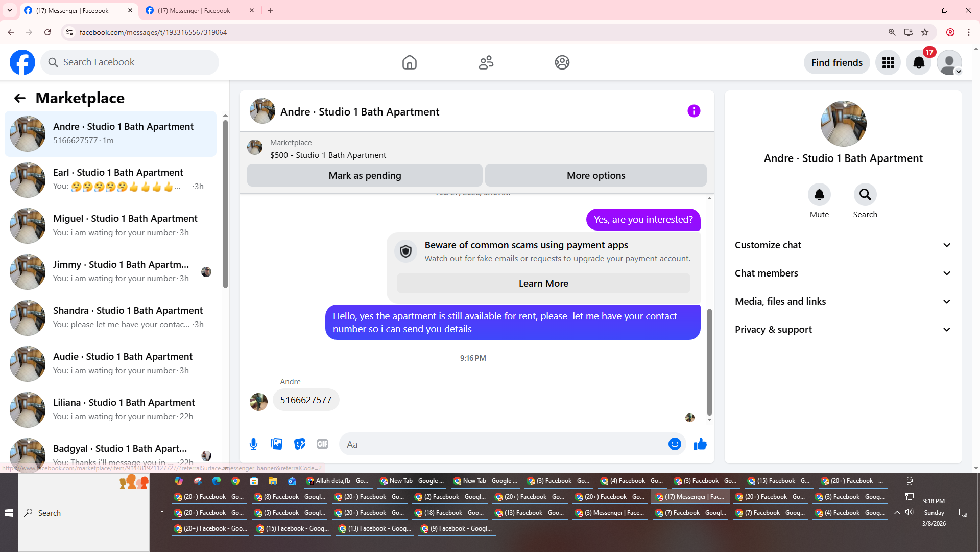Open Shandra Studio 1 Bath Apartment chat
Image resolution: width=980 pixels, height=552 pixels.
111,318
